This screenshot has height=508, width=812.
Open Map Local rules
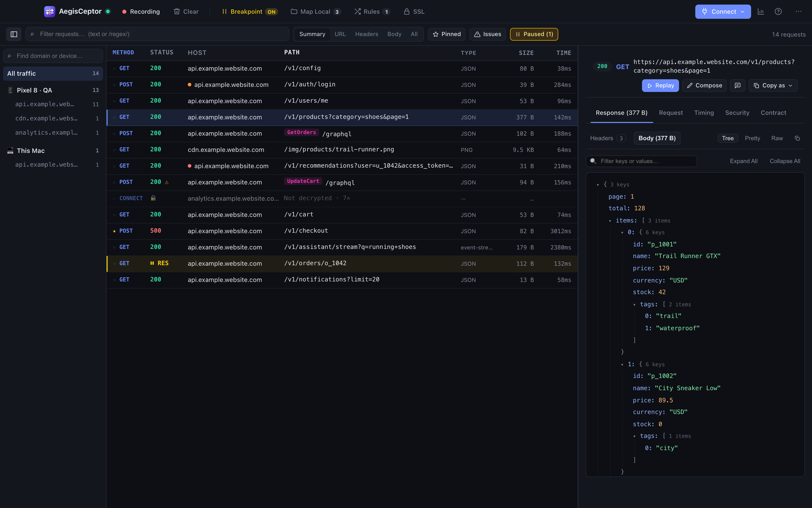316,11
